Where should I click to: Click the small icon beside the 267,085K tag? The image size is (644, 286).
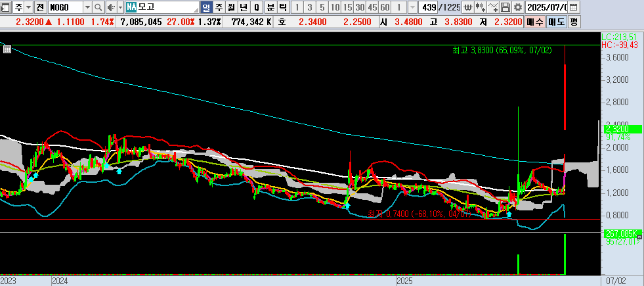639,237
